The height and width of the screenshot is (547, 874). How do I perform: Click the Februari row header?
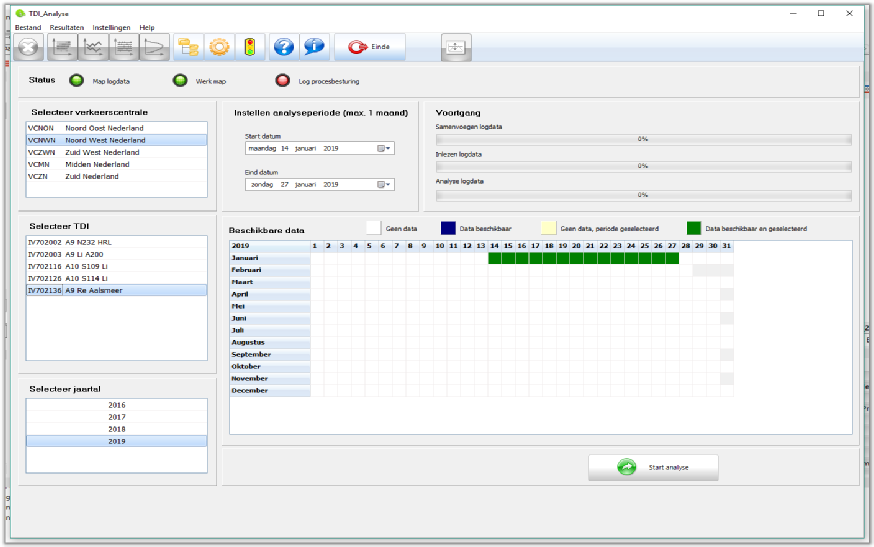[x=270, y=270]
